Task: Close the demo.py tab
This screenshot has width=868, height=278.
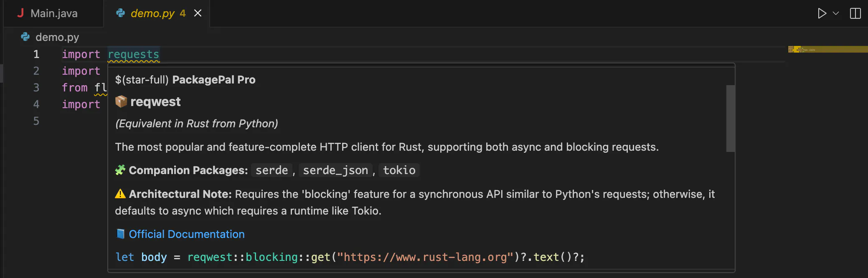Action: coord(198,13)
